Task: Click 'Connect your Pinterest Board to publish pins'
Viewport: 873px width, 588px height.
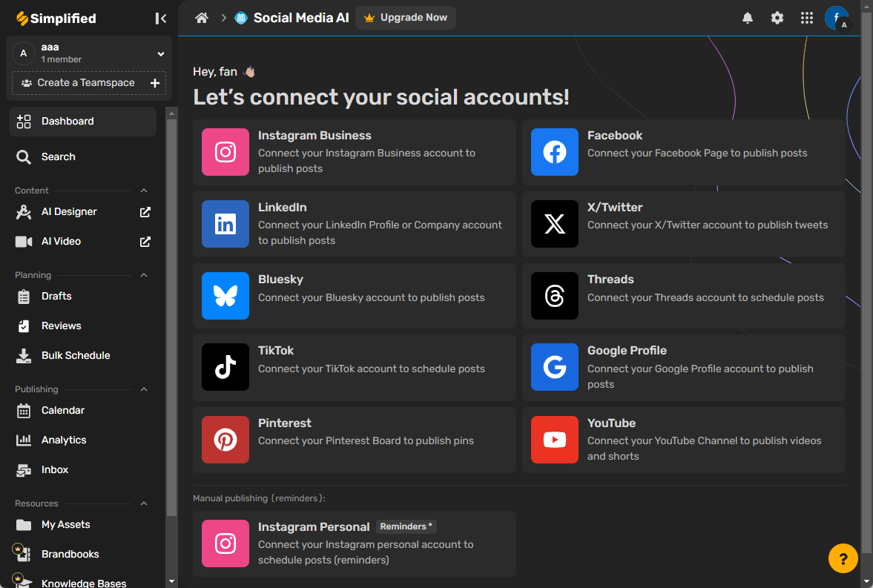Action: pos(366,440)
